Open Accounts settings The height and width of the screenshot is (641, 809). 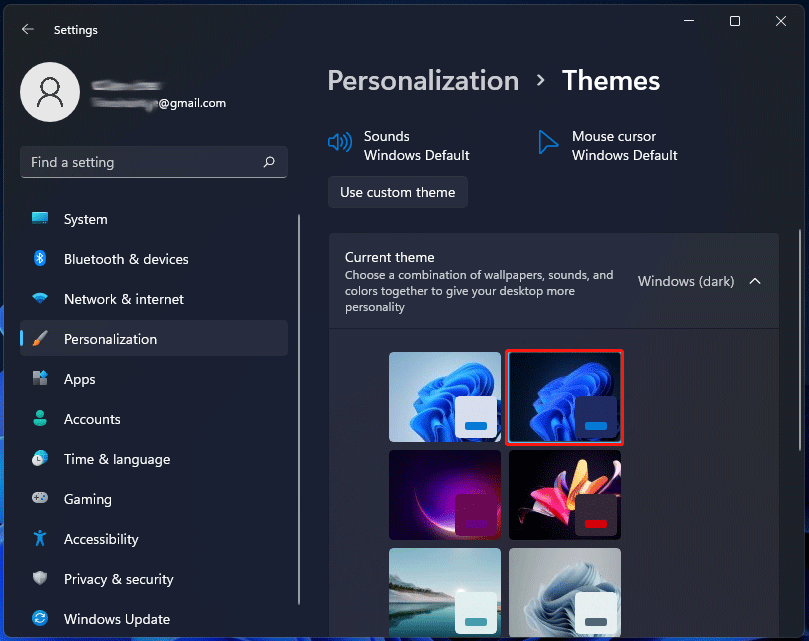tap(154, 419)
